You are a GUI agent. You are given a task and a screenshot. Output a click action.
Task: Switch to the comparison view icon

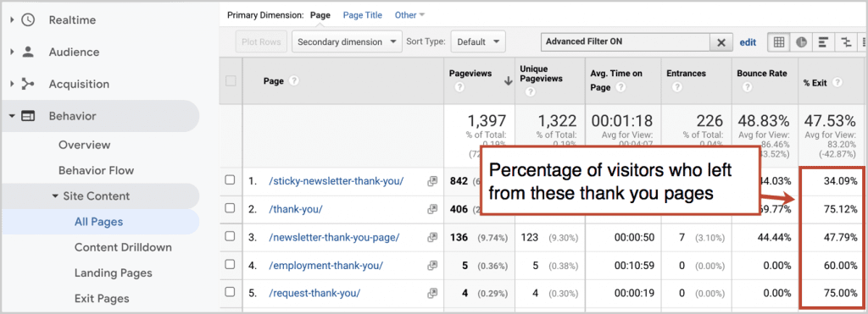point(846,42)
